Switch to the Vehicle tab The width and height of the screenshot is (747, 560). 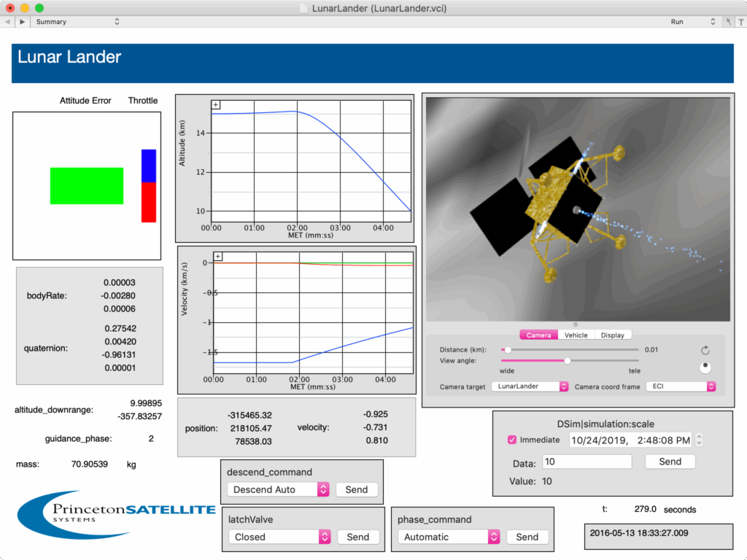point(576,335)
